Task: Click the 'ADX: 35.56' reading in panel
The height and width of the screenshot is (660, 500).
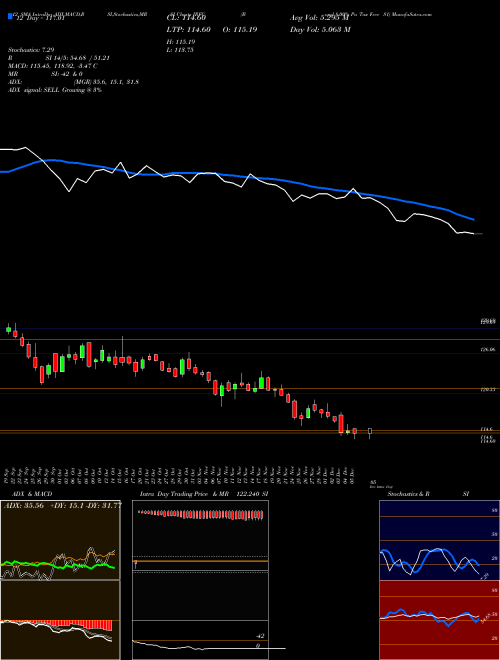Action: click(x=24, y=506)
